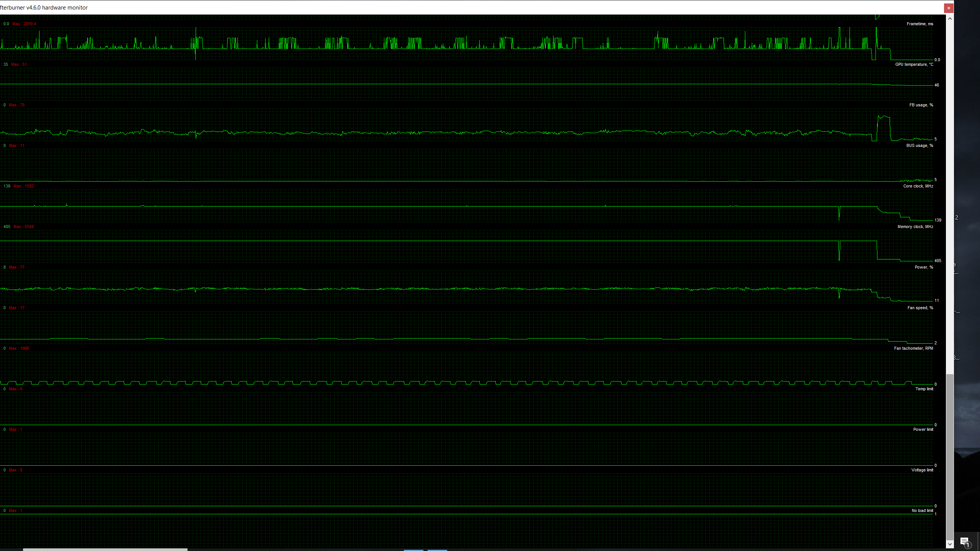This screenshot has width=980, height=551.
Task: Click the scrollbar up arrow
Action: (950, 18)
